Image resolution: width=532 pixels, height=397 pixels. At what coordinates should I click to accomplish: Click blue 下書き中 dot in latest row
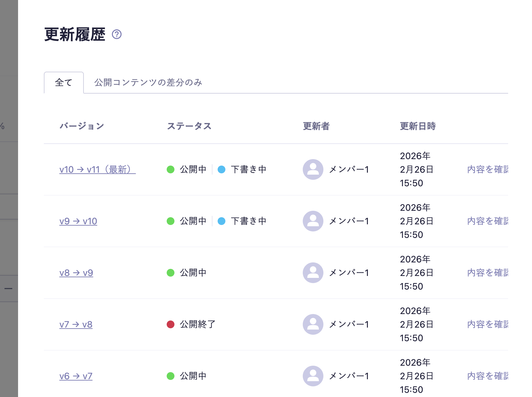[x=222, y=169]
